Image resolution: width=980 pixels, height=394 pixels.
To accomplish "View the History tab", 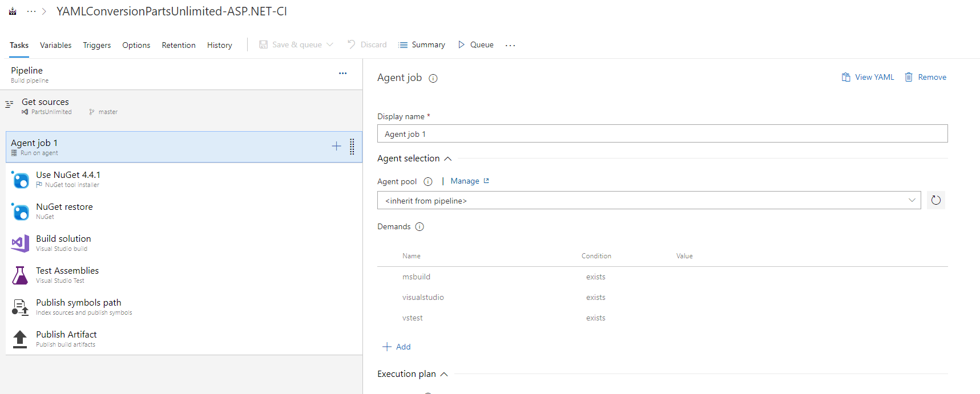I will pyautogui.click(x=220, y=45).
